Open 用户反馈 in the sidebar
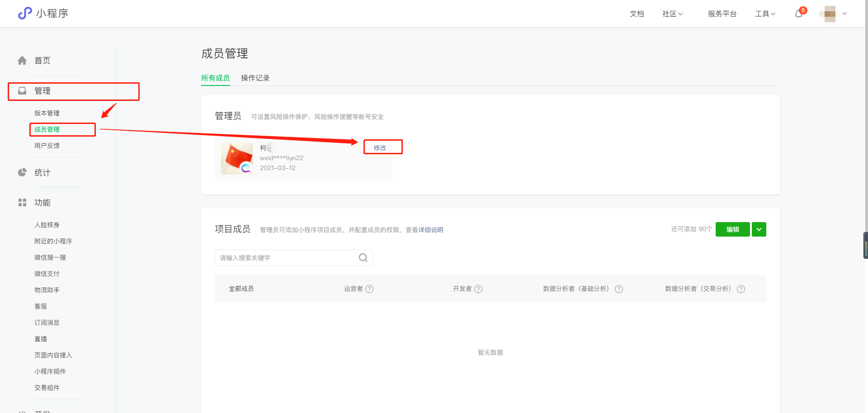 click(x=47, y=146)
